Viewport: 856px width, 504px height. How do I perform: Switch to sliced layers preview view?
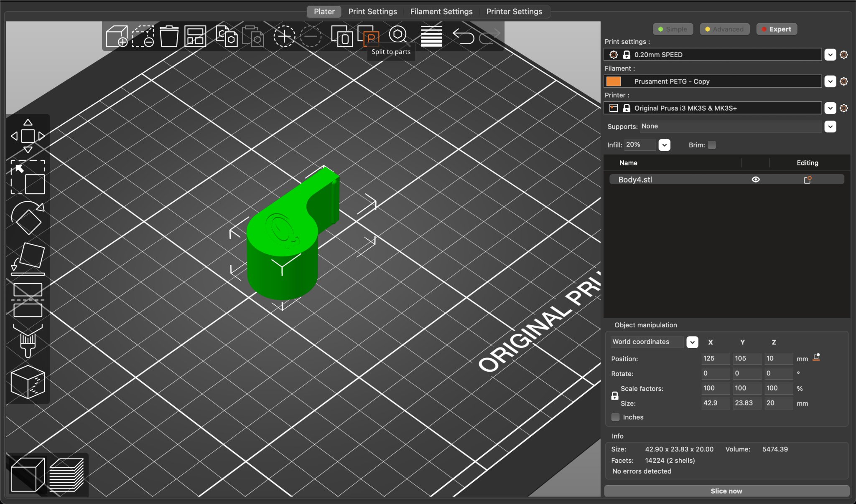tap(66, 475)
